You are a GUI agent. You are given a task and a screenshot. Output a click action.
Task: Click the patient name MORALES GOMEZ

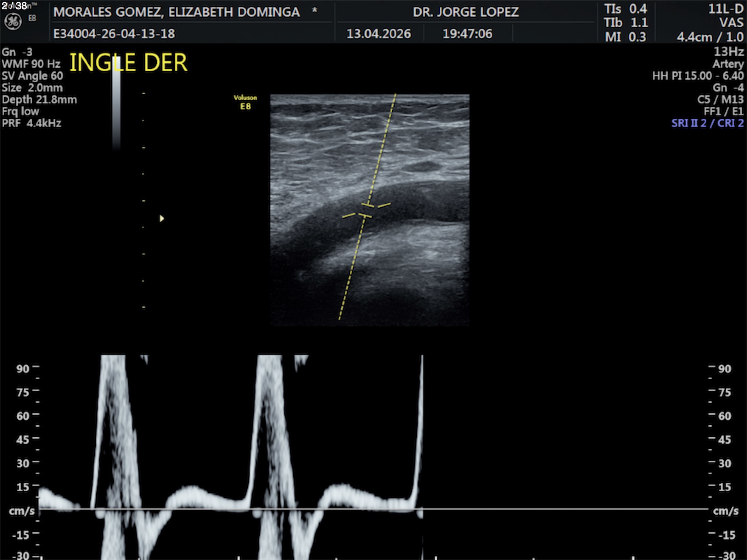point(177,12)
